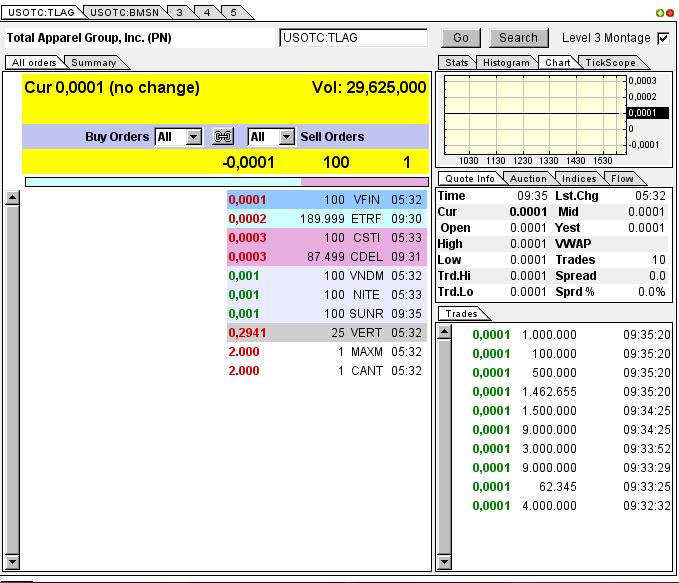Click the link icon between order filters
The image size is (679, 583).
[x=223, y=137]
